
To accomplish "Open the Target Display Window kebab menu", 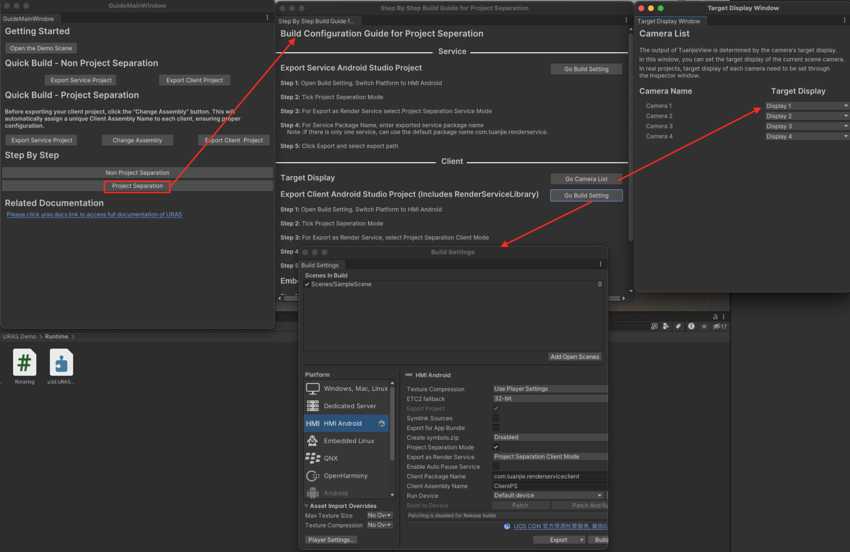I will pyautogui.click(x=845, y=21).
